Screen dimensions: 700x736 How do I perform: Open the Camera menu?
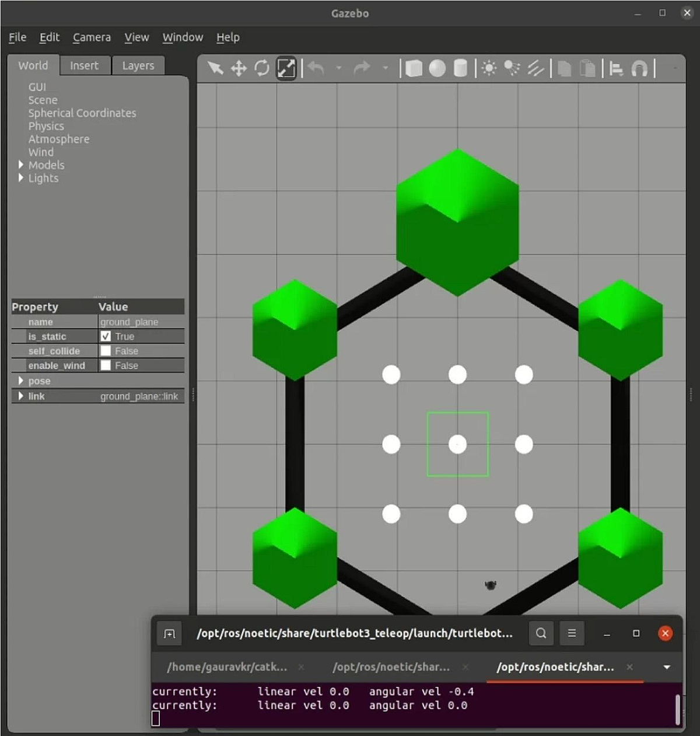[x=92, y=37]
